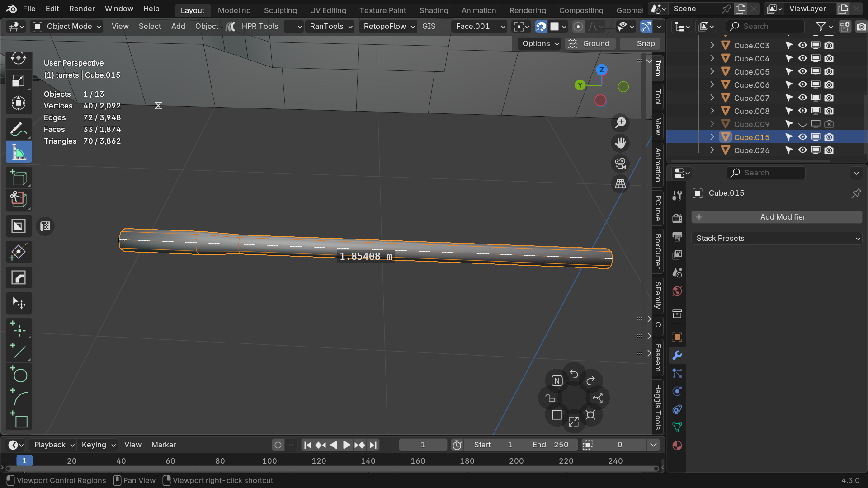868x488 pixels.
Task: Click the Add Modifier button
Action: click(776, 217)
